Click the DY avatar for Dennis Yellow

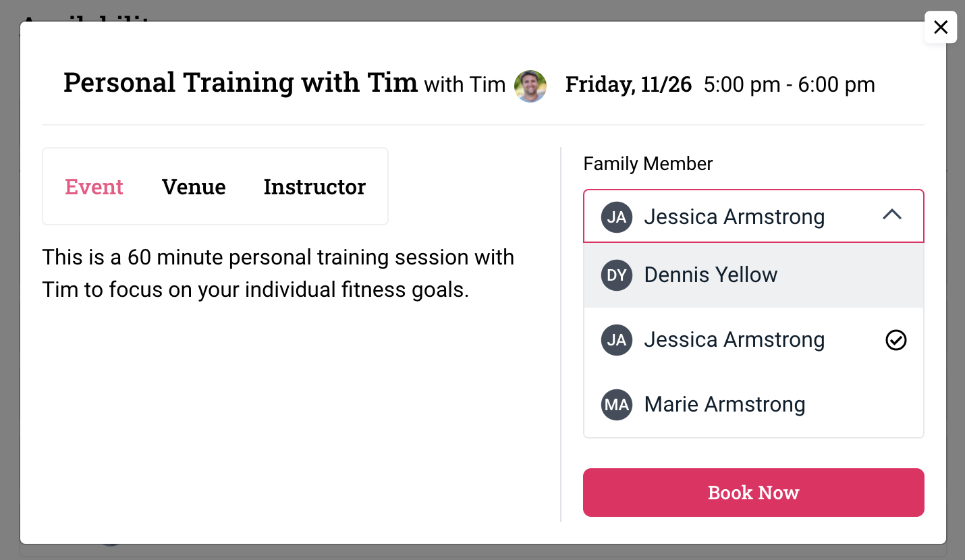click(x=617, y=275)
